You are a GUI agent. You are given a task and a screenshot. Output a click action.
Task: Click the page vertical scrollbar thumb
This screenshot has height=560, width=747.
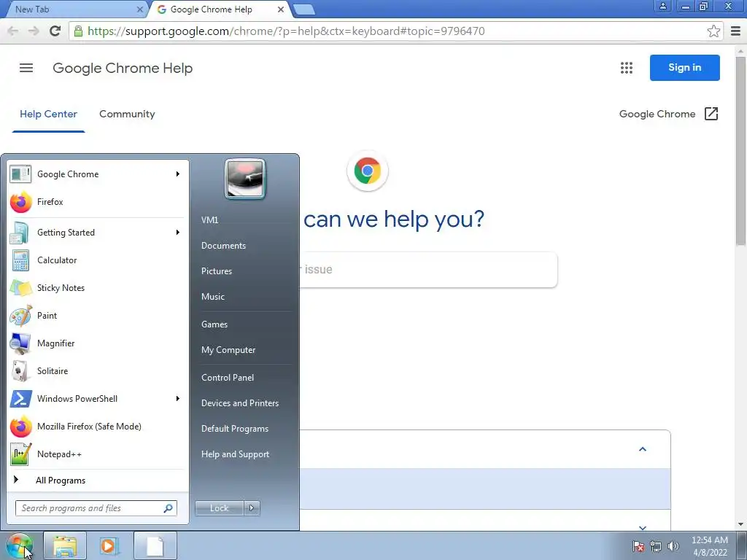741,151
